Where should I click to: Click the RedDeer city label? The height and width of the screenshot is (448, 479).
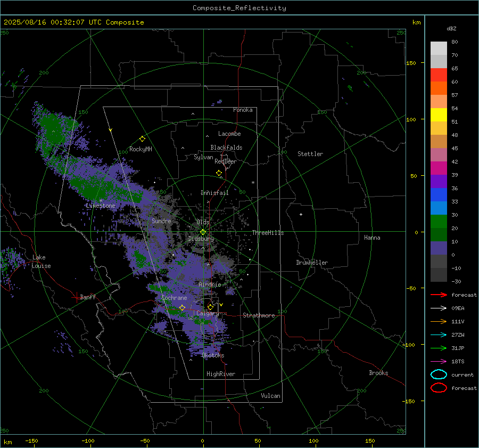point(226,161)
